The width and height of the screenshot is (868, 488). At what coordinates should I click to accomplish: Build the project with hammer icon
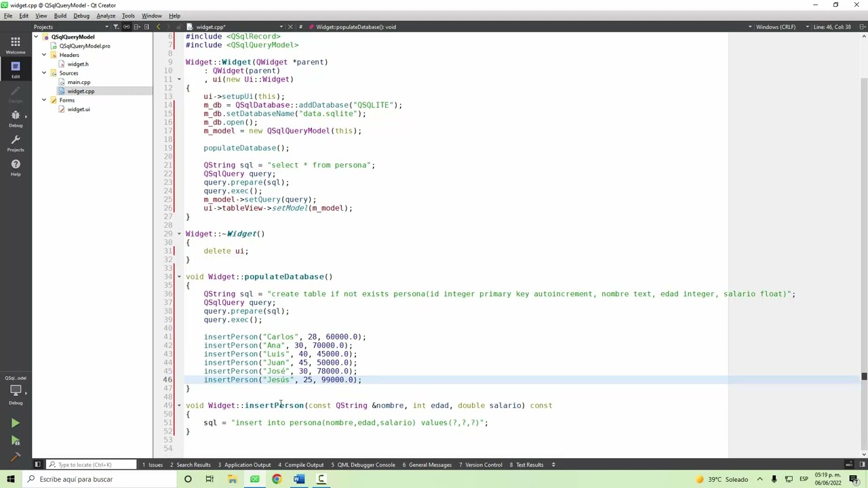[15, 457]
